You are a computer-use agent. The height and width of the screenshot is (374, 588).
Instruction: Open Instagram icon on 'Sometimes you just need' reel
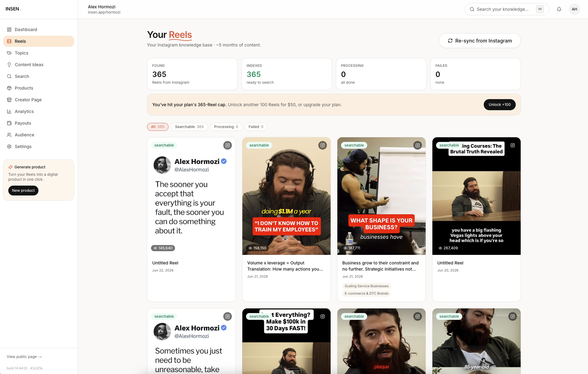pos(228,316)
